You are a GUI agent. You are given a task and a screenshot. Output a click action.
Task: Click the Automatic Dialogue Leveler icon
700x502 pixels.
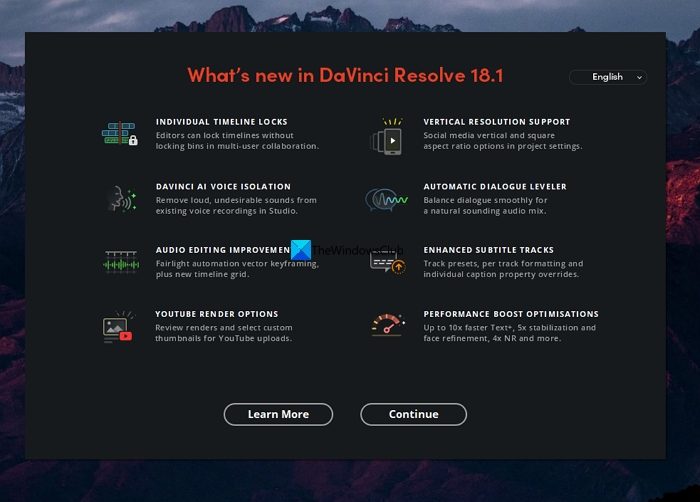click(x=386, y=199)
